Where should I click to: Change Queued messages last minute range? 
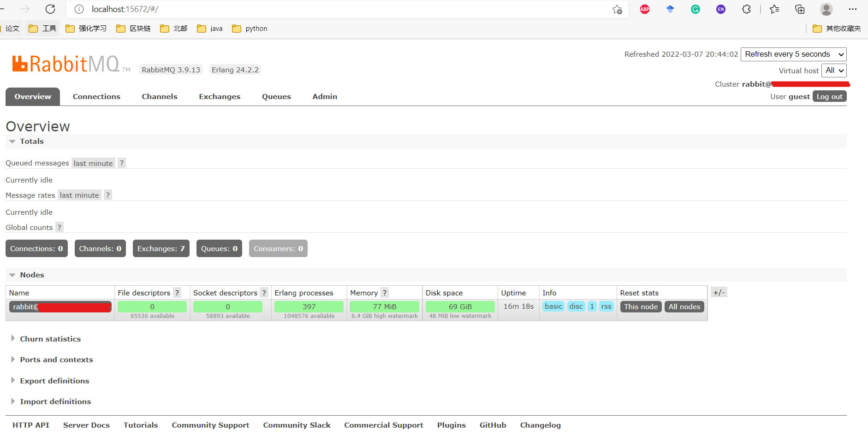93,163
